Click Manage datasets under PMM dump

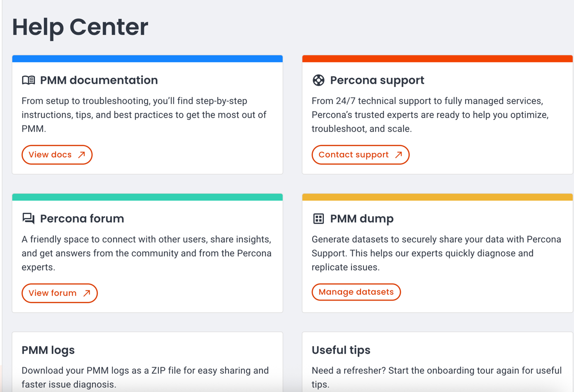click(356, 292)
